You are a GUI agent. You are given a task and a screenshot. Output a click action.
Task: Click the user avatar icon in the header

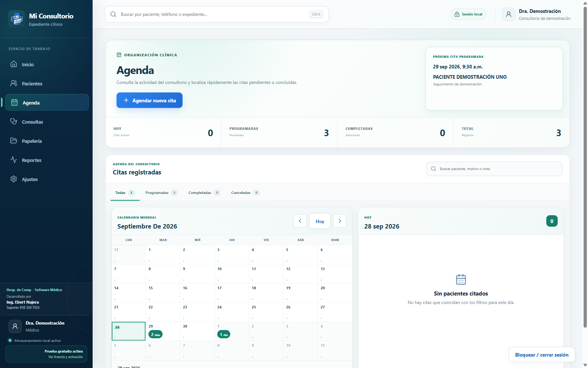[x=509, y=14]
